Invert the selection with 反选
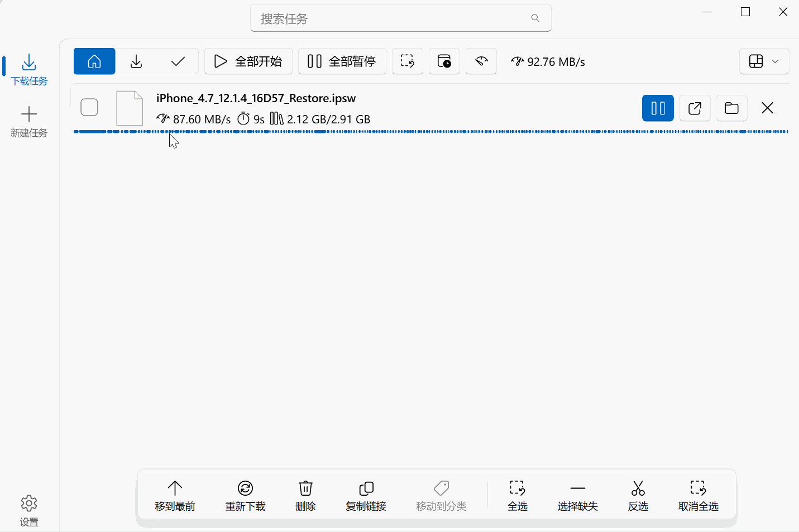 point(638,496)
